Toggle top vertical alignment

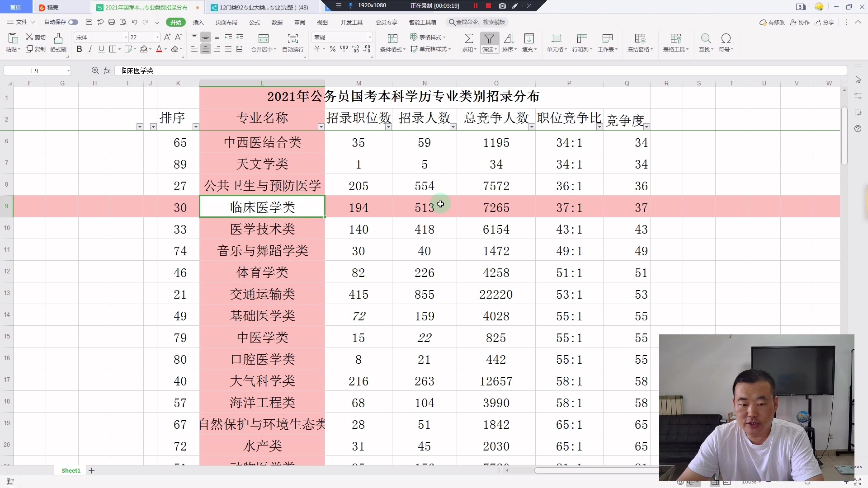click(x=194, y=37)
